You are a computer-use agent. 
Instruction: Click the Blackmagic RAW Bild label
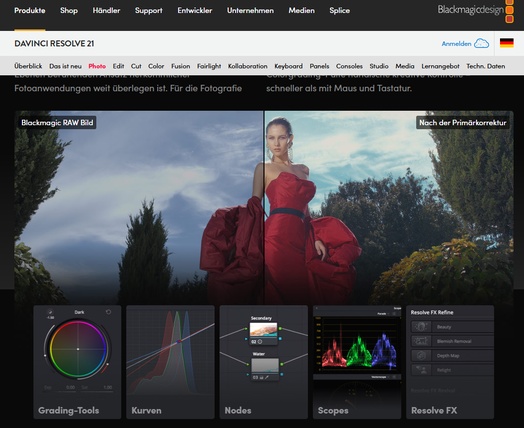(57, 123)
